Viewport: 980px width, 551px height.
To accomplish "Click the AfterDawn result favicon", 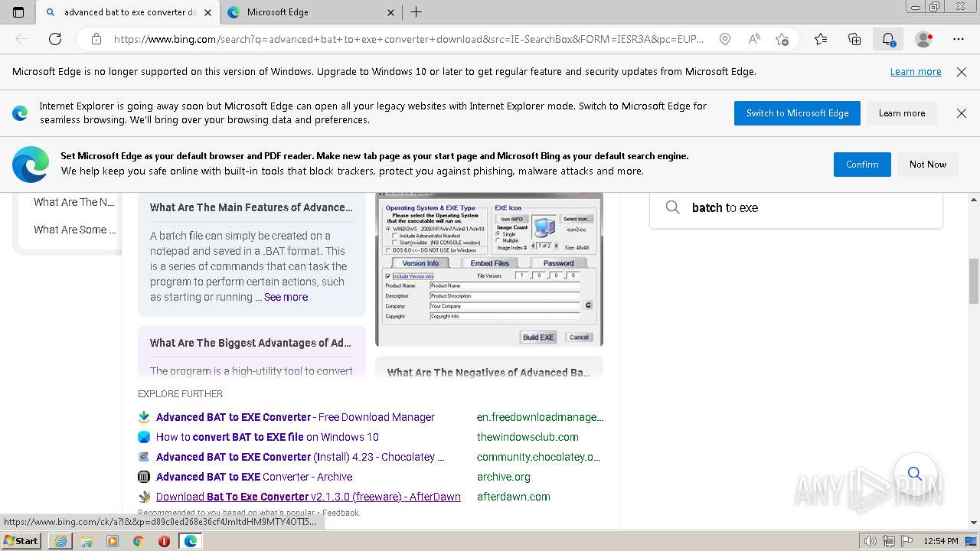I will point(144,497).
